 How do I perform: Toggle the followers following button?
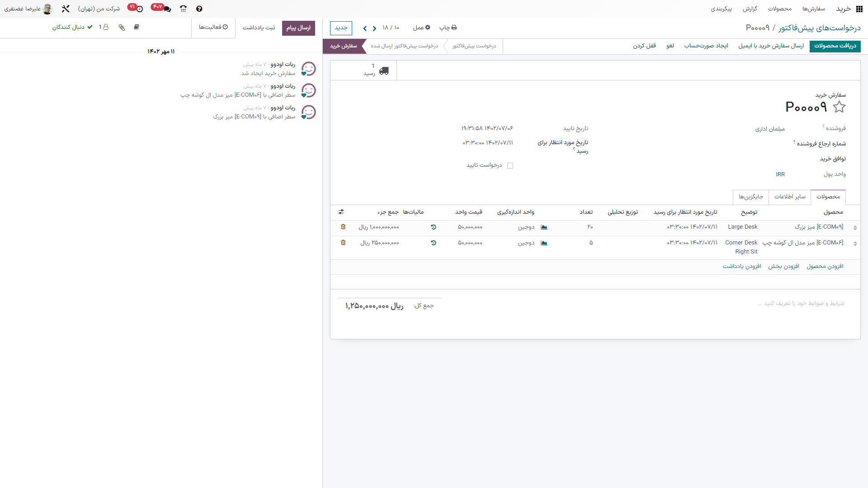click(72, 27)
